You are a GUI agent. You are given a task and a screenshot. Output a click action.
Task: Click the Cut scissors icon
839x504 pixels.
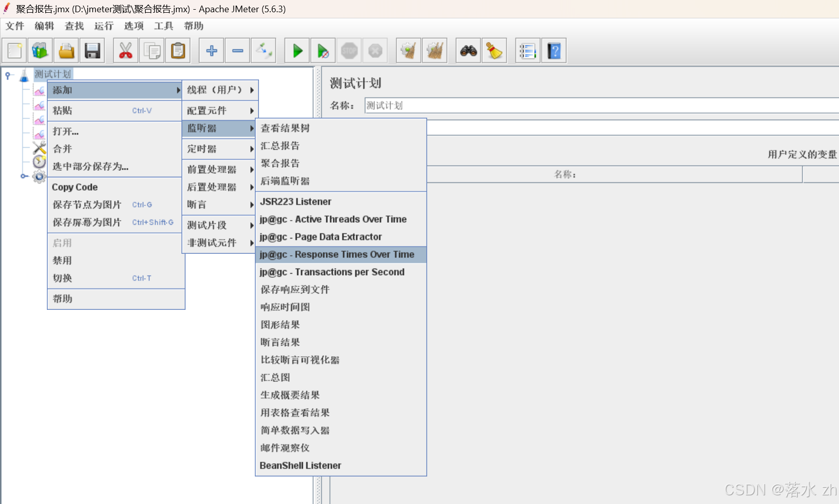[x=125, y=50]
